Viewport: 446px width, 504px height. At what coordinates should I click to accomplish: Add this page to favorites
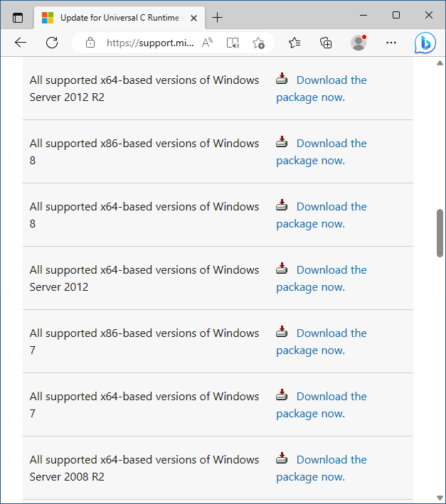point(258,43)
